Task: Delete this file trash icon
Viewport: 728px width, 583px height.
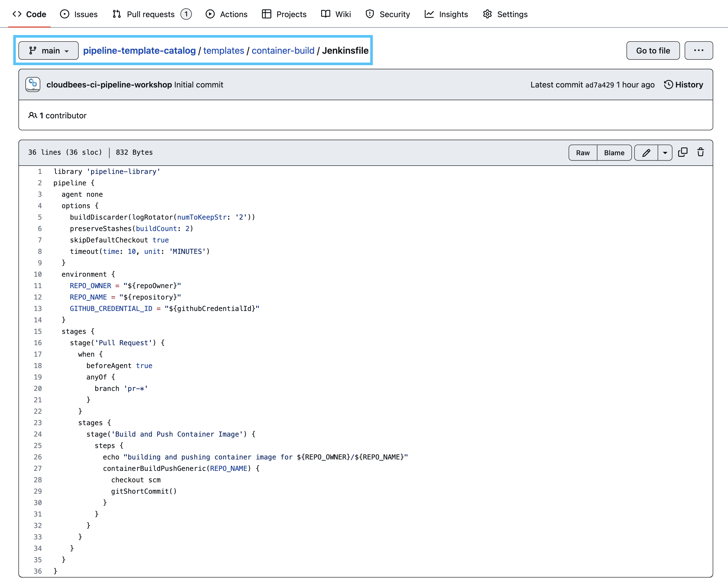Action: tap(701, 152)
